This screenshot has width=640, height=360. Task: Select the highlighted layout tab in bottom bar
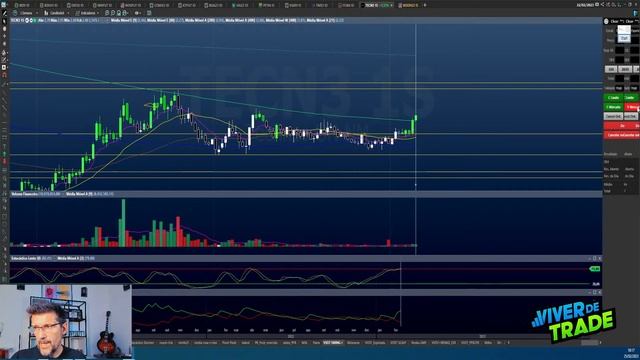coord(332,342)
